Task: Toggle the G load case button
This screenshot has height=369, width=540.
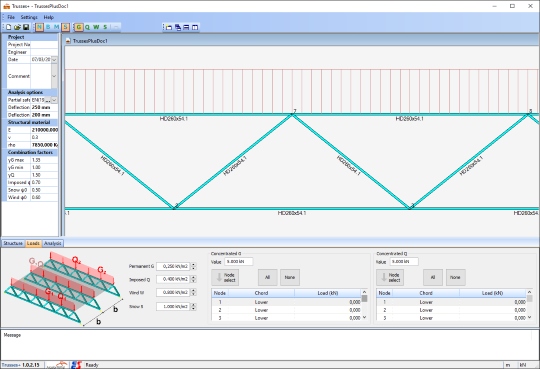Action: [x=79, y=27]
